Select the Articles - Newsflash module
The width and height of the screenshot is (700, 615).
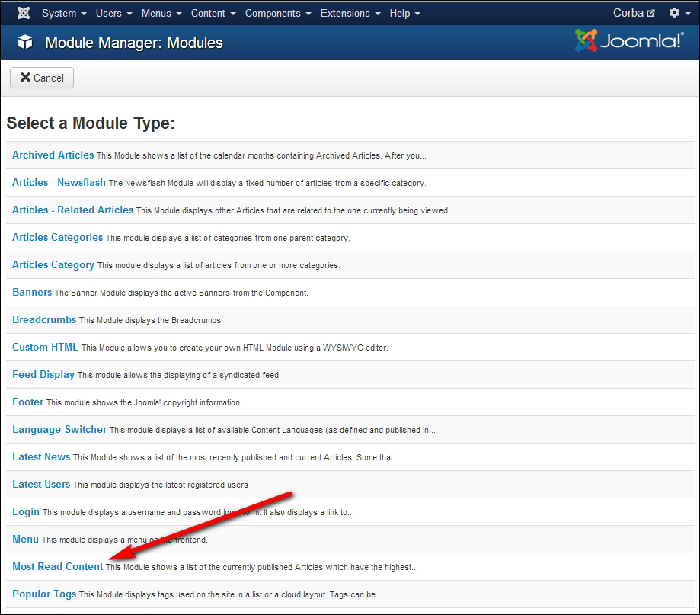click(x=59, y=182)
